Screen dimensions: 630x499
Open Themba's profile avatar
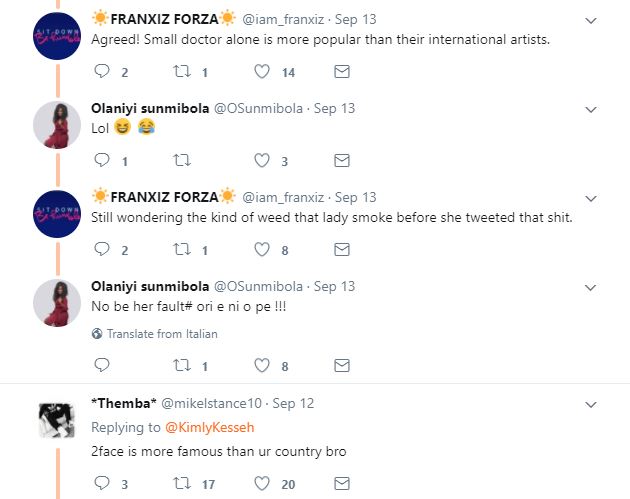click(58, 420)
